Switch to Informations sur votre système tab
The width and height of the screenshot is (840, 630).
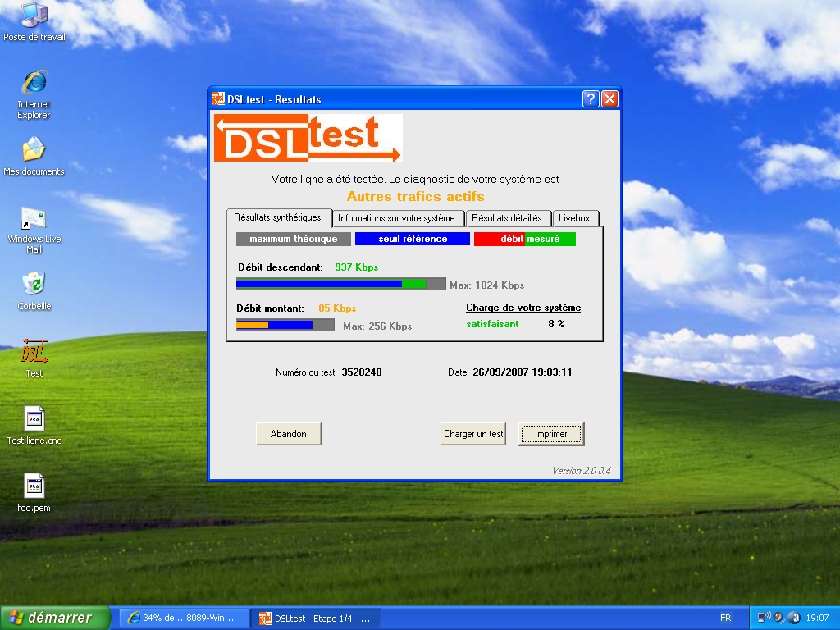click(x=396, y=219)
